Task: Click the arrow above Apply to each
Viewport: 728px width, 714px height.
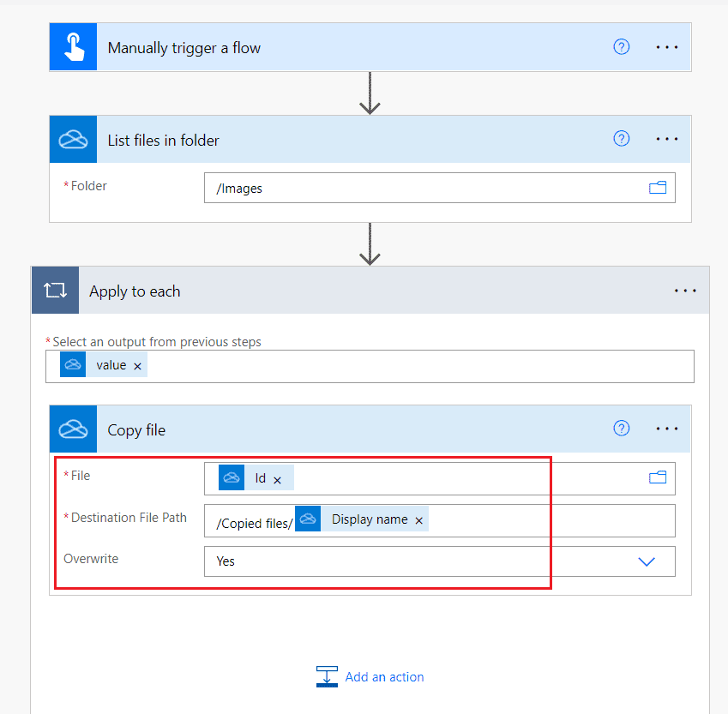Action: pyautogui.click(x=370, y=244)
